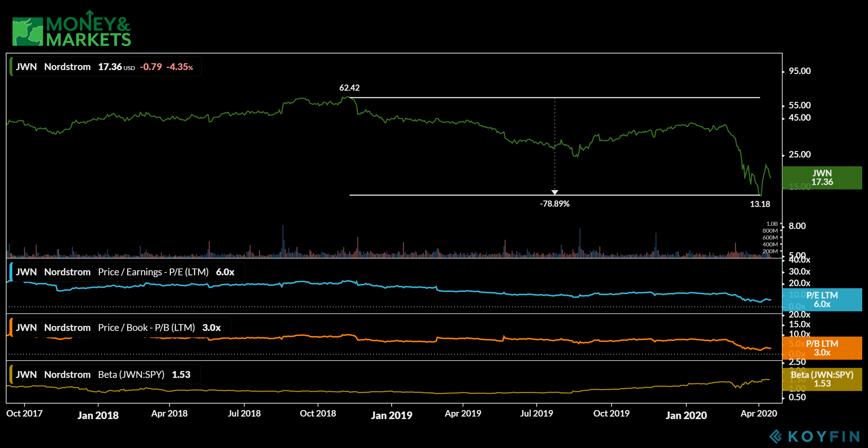Viewport: 868px width, 448px height.
Task: Click the 62.42 peak price annotation
Action: coord(349,88)
